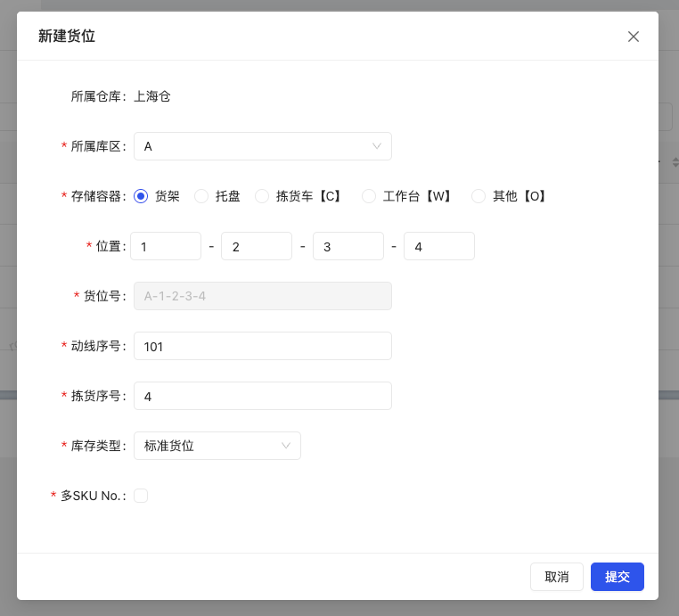Enable the 多SKU No. checkbox
679x616 pixels.
click(141, 496)
